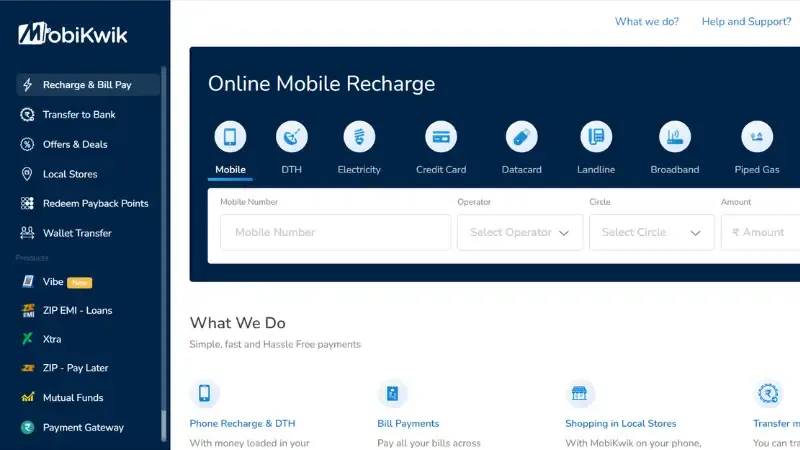Click the ZIP EMI - Loans icon
The height and width of the screenshot is (450, 800).
click(28, 310)
